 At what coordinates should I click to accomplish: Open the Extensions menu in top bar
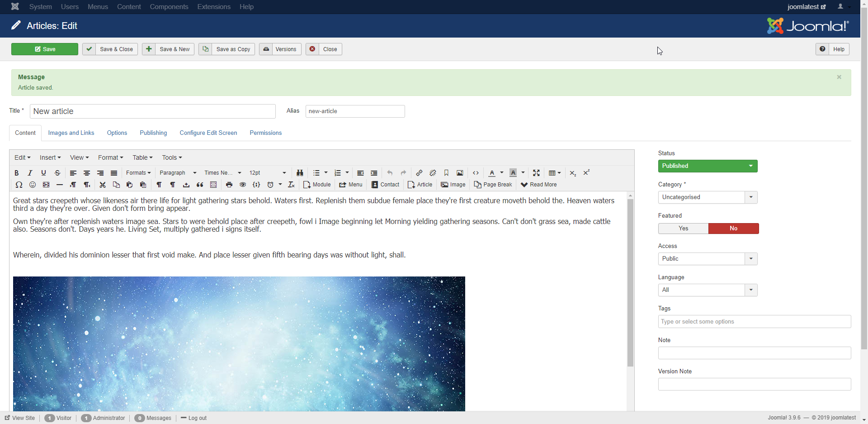(x=214, y=7)
